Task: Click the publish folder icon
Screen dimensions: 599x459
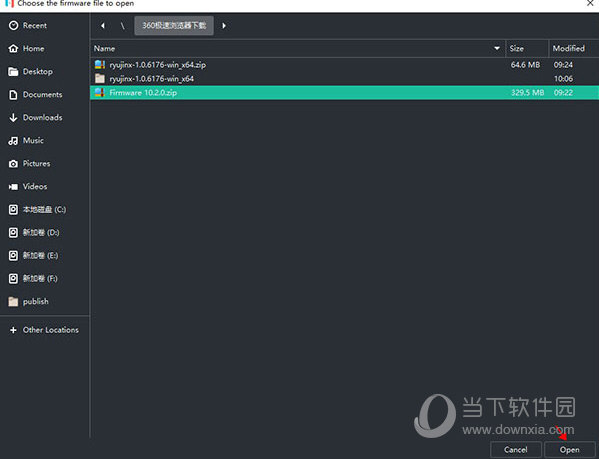Action: (13, 302)
